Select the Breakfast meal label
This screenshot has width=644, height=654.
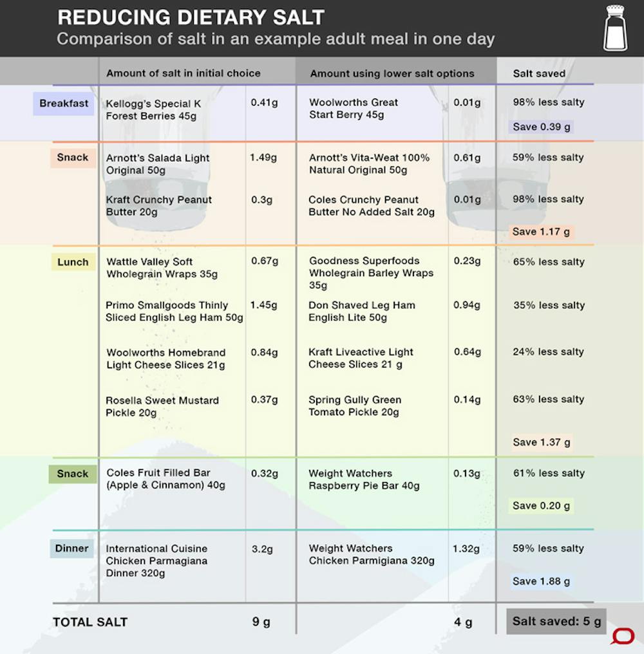coord(64,104)
